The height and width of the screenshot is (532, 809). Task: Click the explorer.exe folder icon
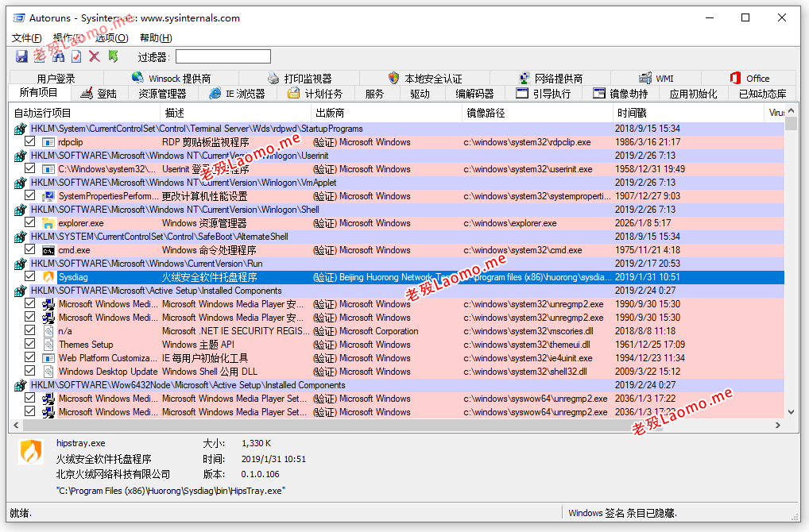click(48, 223)
